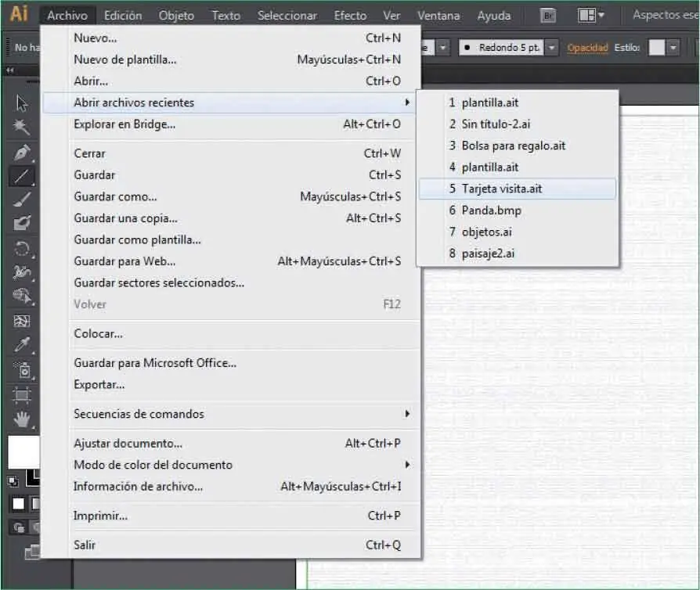Open the Edición menu
This screenshot has width=700, height=590.
click(x=123, y=16)
